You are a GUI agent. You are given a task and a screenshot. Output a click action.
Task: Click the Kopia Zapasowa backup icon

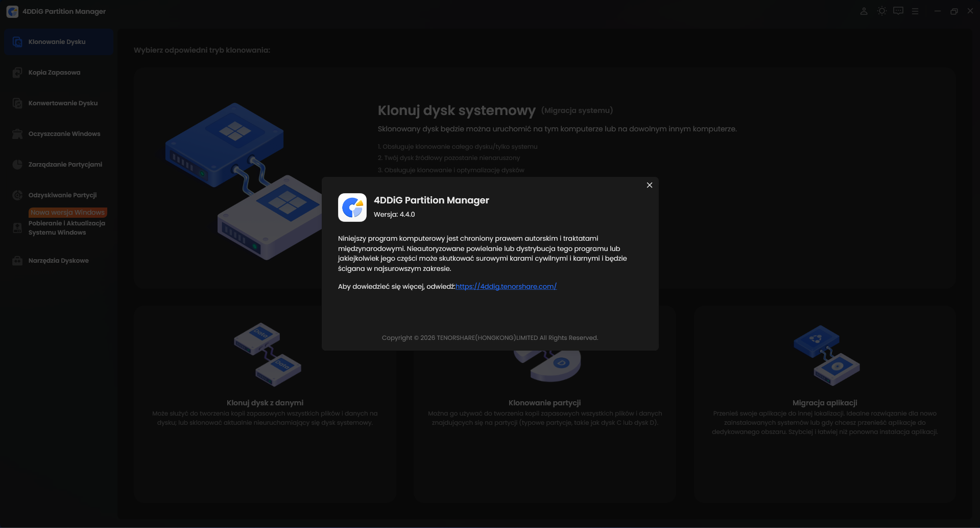pos(17,73)
